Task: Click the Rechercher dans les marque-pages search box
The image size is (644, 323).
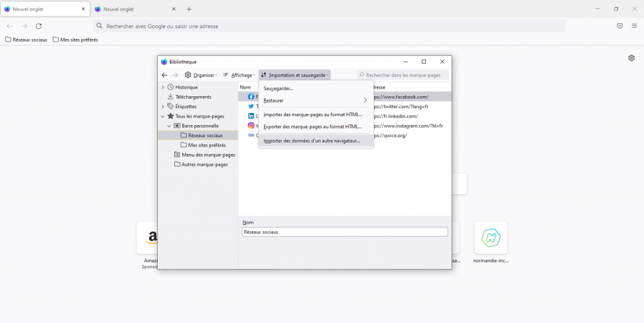Action: [x=406, y=75]
